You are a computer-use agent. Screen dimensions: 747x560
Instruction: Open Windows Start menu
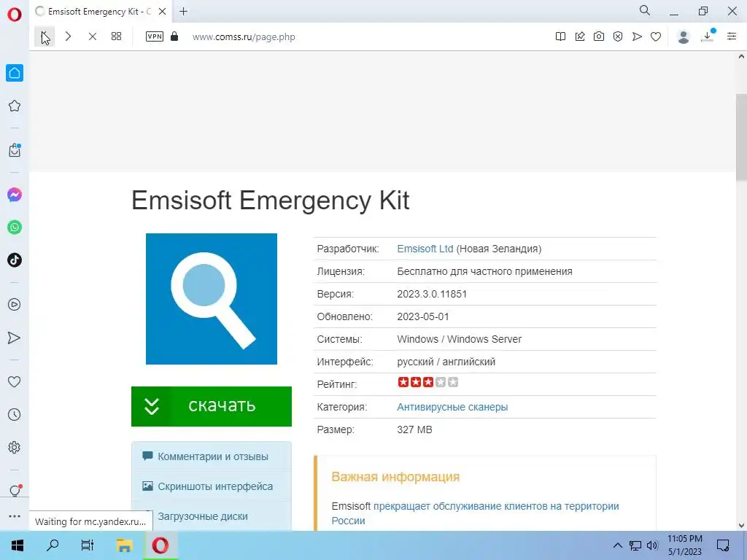pyautogui.click(x=18, y=545)
